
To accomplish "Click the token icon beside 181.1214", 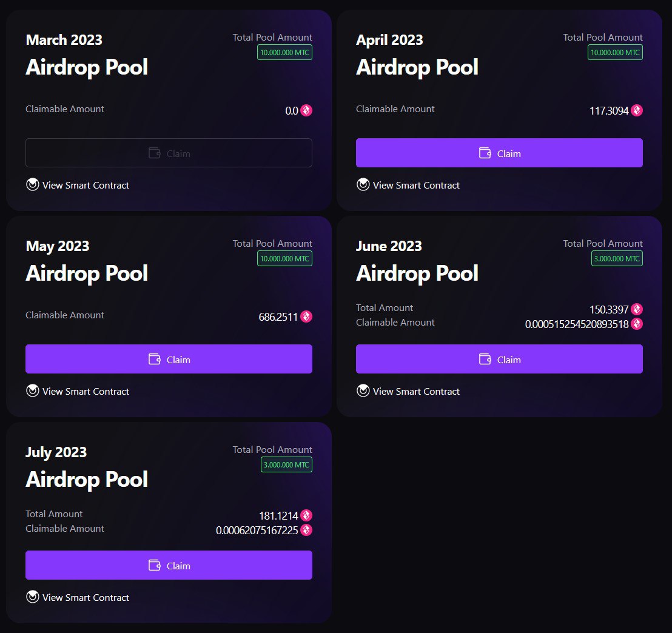I will pos(306,515).
